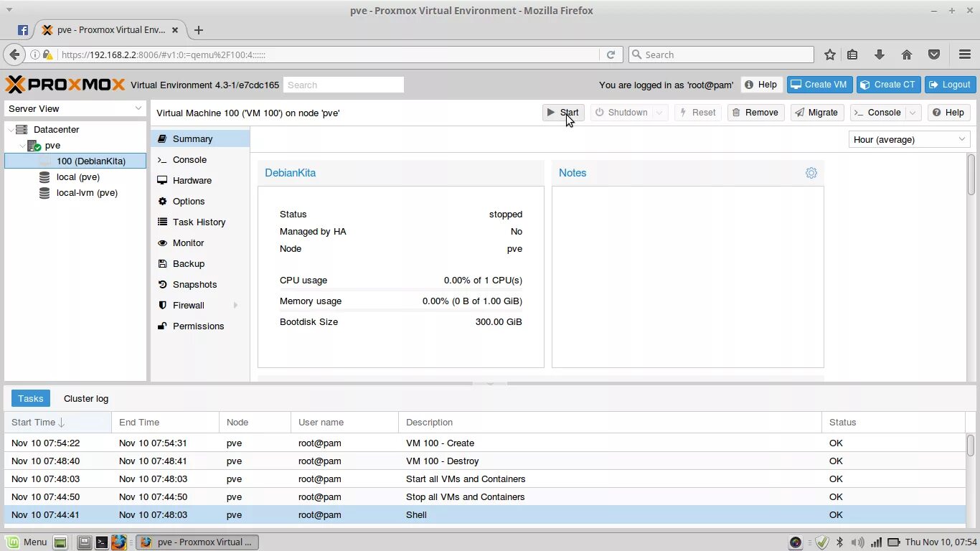Start VM 100 with the Start button

click(x=563, y=113)
